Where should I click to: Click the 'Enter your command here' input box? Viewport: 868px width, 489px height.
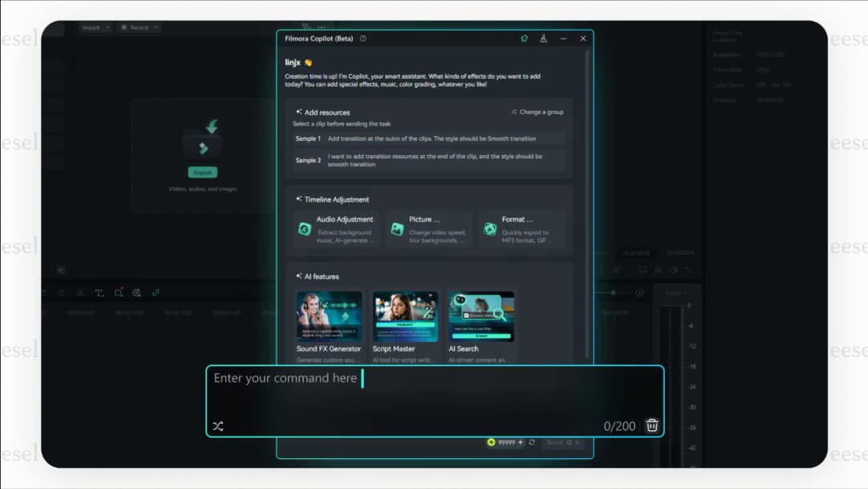(435, 401)
